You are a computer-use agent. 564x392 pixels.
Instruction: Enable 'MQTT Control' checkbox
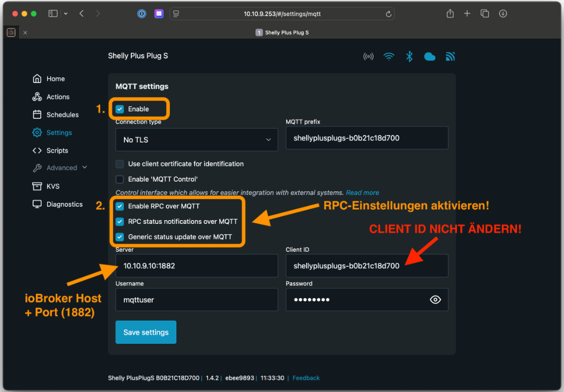click(x=120, y=179)
